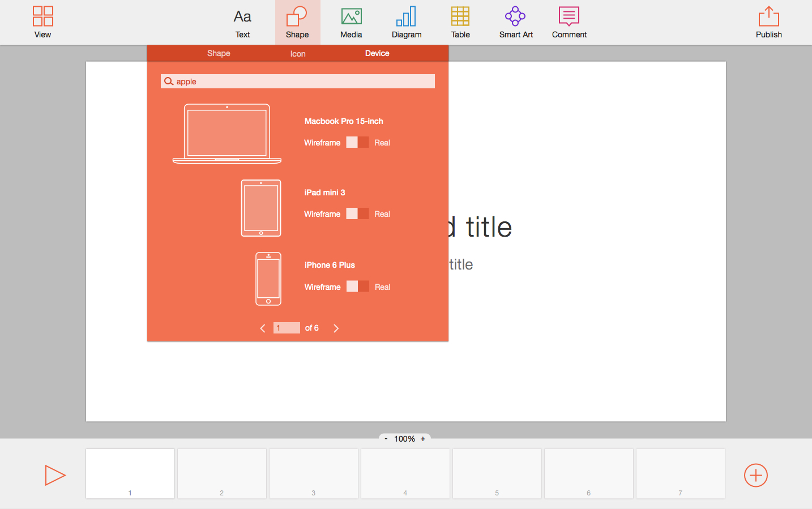Insert the iPhone 6 Plus device image
This screenshot has width=812, height=509.
tap(268, 279)
